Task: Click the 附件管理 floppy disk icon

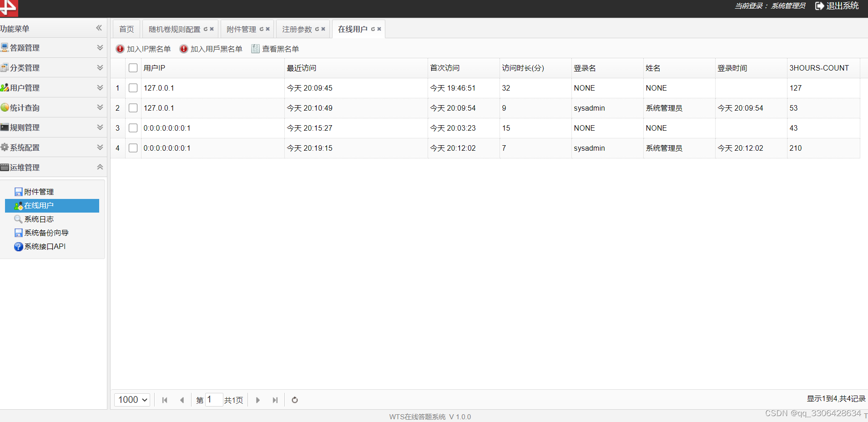Action: click(19, 192)
